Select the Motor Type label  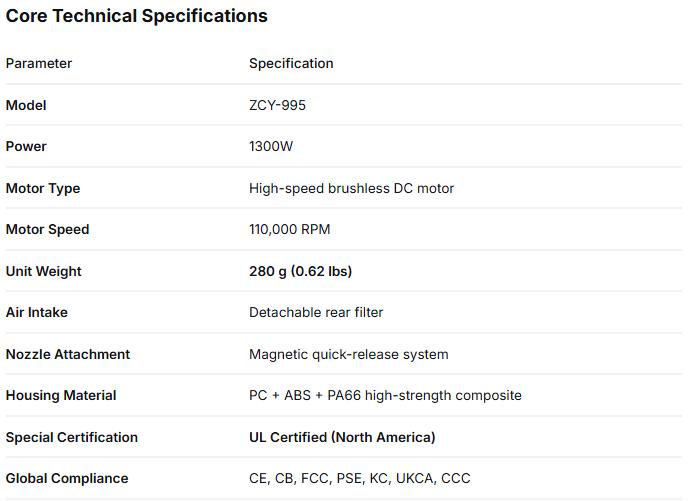point(43,188)
